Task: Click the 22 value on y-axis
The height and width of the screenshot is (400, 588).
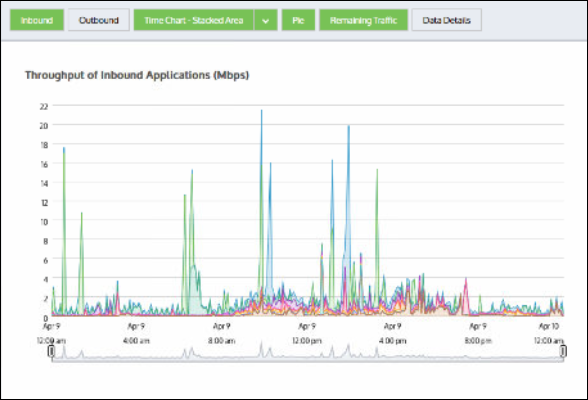Action: coord(44,106)
